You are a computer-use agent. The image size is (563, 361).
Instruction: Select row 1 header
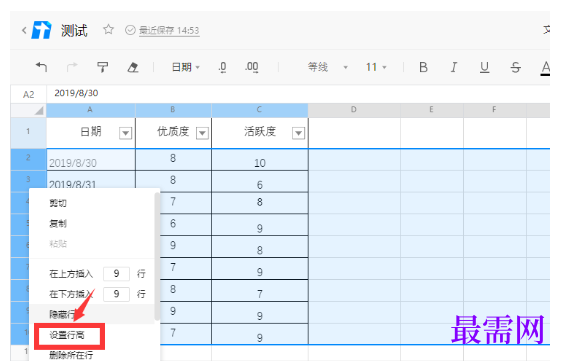[x=28, y=132]
